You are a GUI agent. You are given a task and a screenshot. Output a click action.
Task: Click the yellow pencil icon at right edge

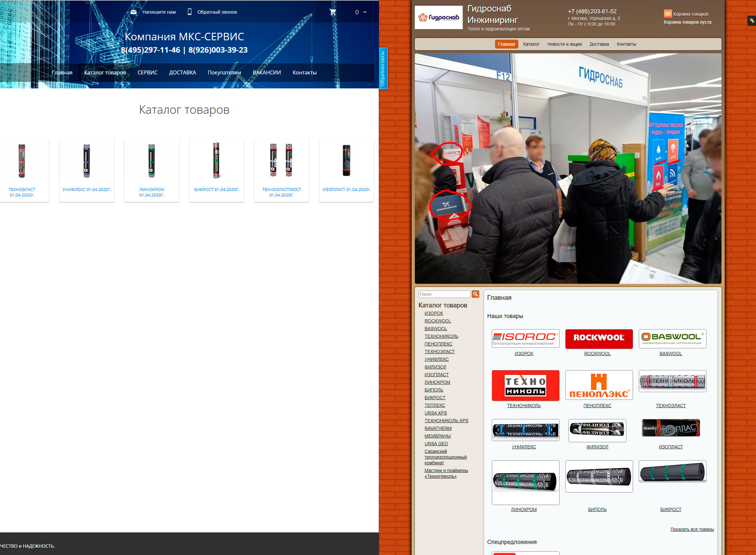click(752, 20)
